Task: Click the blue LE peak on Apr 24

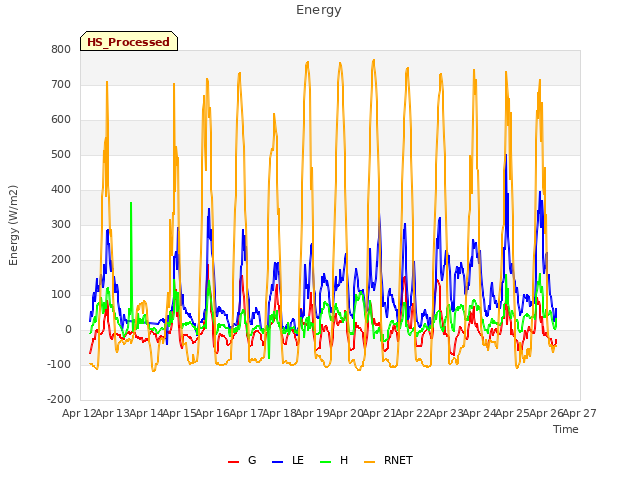Action: (x=507, y=155)
